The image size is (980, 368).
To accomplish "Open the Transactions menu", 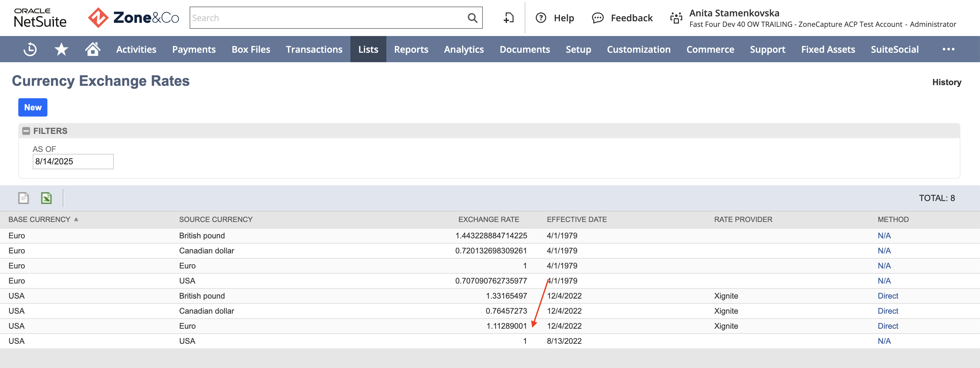I will click(314, 49).
